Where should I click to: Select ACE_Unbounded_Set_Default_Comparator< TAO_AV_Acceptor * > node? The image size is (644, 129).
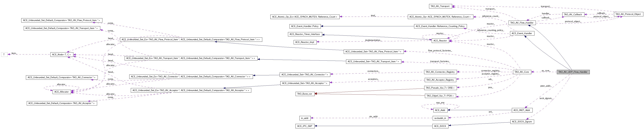click(x=62, y=103)
